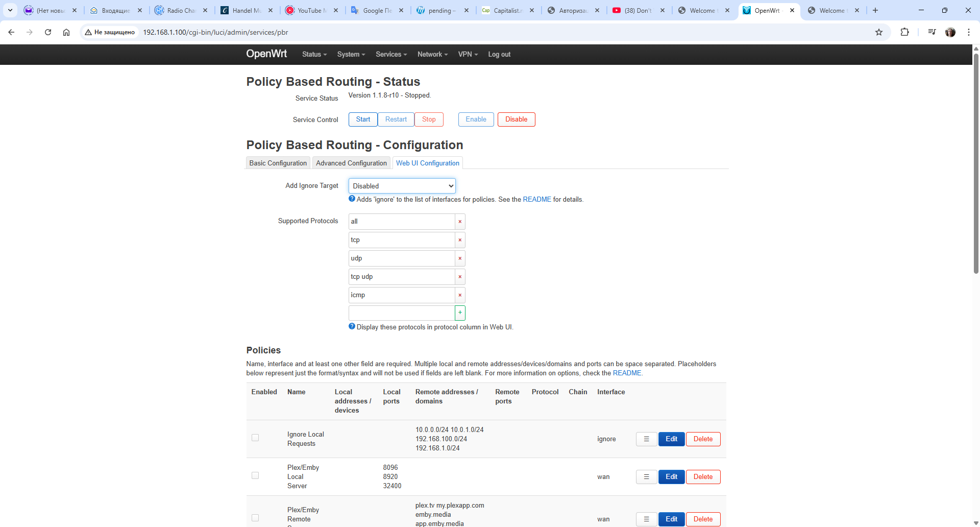The width and height of the screenshot is (980, 527).
Task: Click the page vertical scrollbar
Action: pyautogui.click(x=976, y=163)
